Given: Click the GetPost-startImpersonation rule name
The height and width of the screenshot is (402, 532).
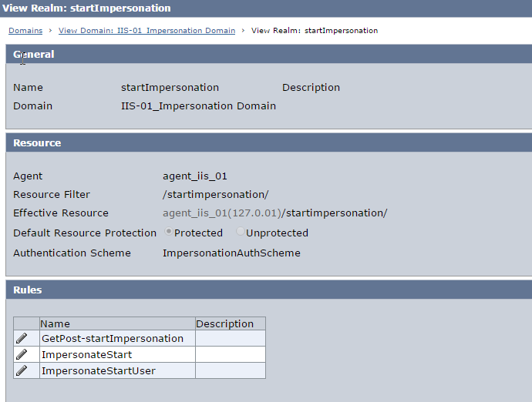Looking at the screenshot, I should click(x=113, y=338).
